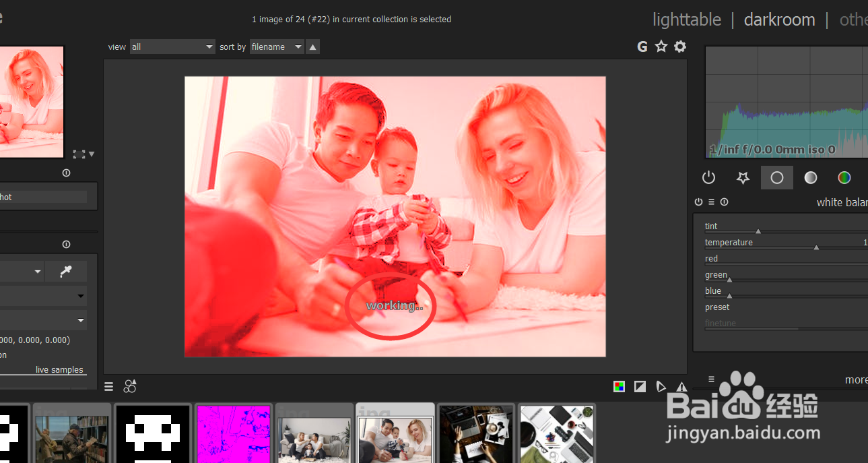Select laptop desk dark filmstrip thumbnail
Viewport: 868px width, 463px height.
coord(476,433)
